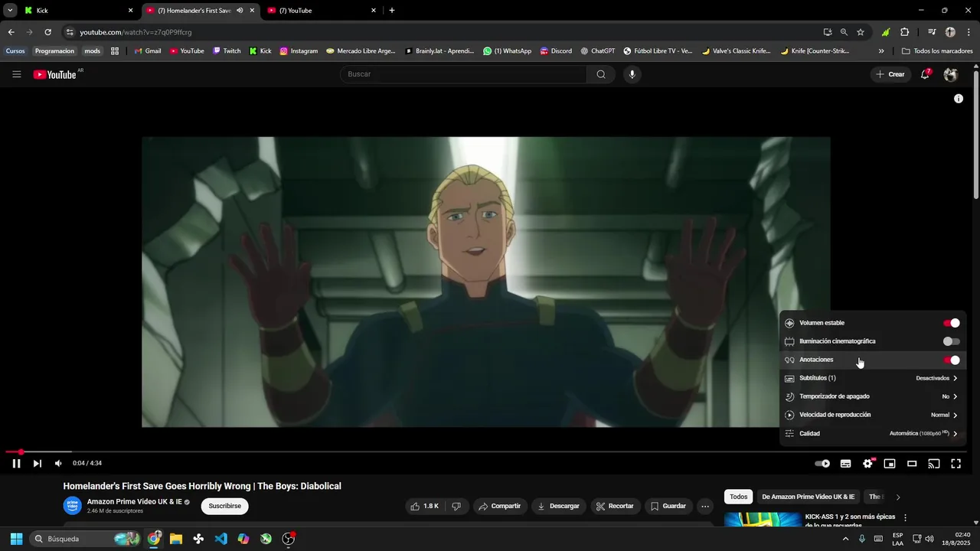Skip to the next video
Viewport: 980px width, 551px height.
click(x=37, y=463)
